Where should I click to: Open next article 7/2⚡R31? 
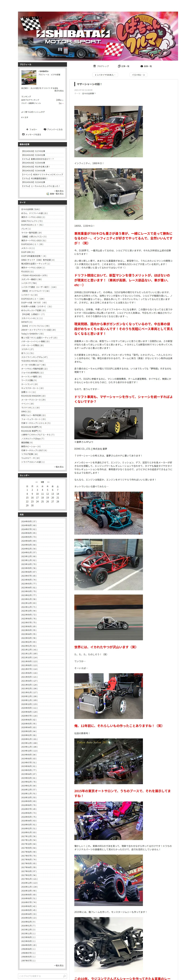[138, 75]
